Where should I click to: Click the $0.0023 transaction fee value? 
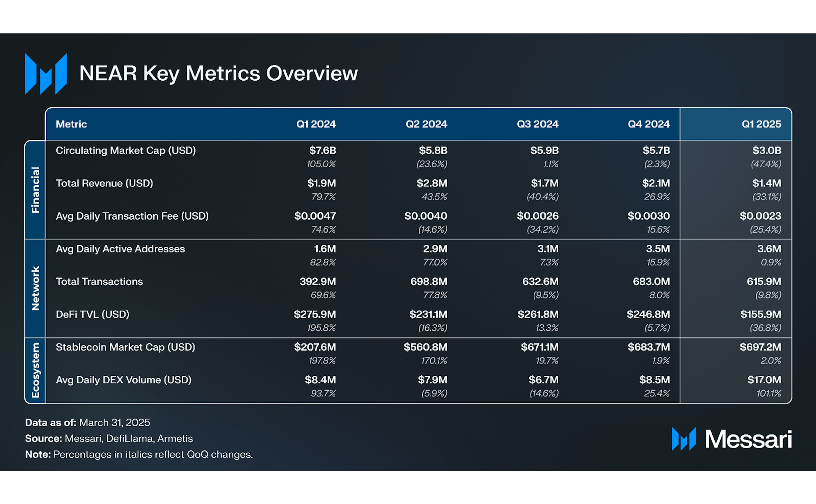[x=760, y=216]
